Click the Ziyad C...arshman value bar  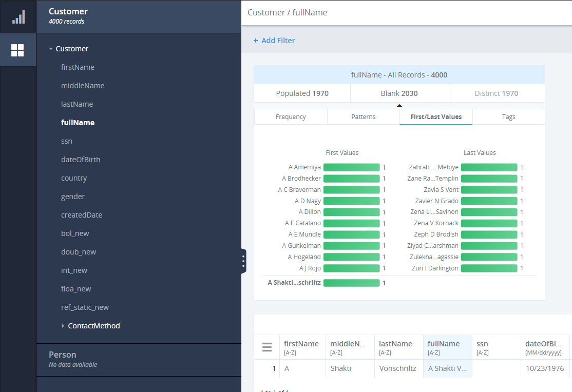[x=489, y=246]
